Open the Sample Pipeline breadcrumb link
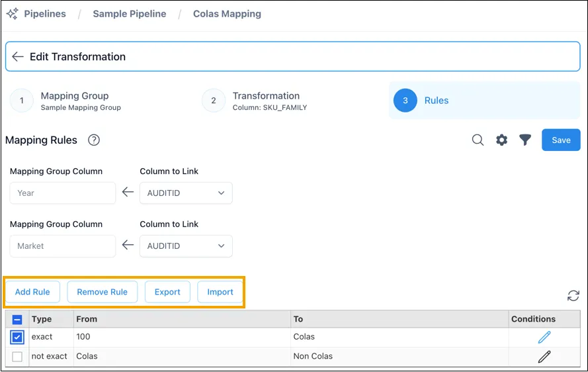This screenshot has width=588, height=372. pos(130,14)
